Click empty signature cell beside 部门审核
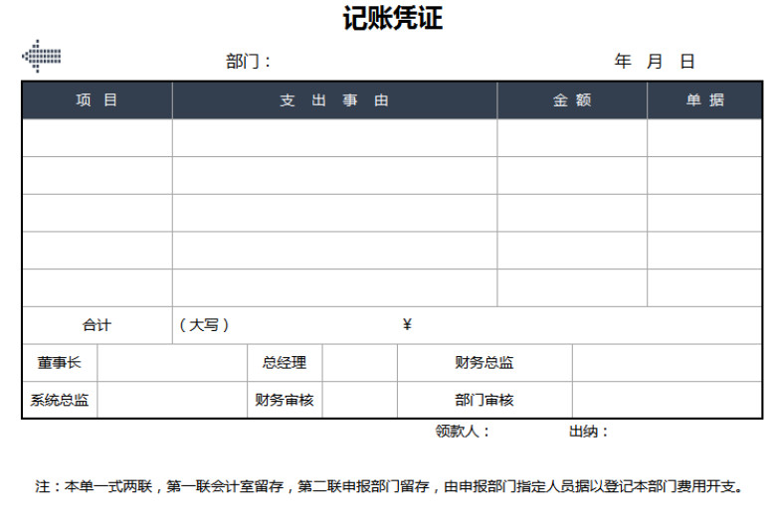 pyautogui.click(x=668, y=400)
